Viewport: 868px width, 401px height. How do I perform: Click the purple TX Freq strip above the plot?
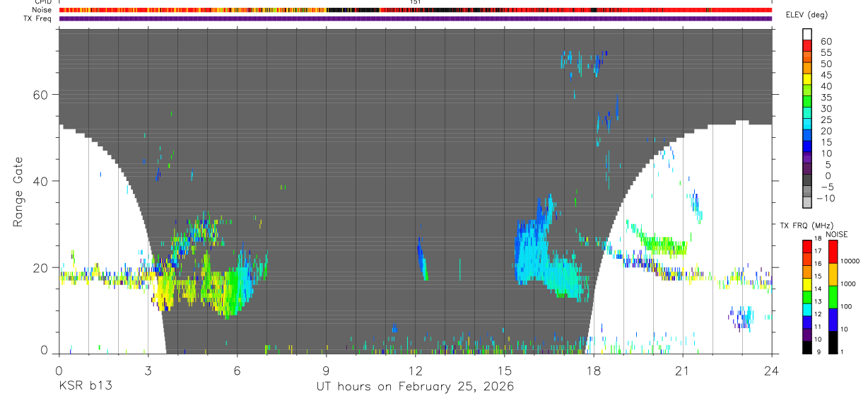pos(416,18)
